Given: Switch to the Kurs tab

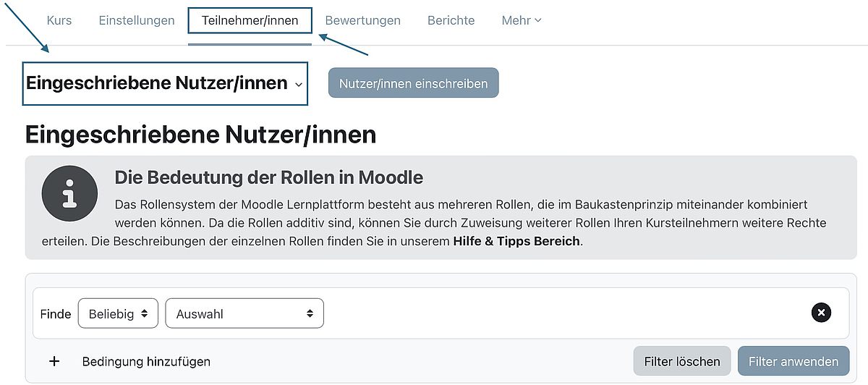Looking at the screenshot, I should (59, 20).
